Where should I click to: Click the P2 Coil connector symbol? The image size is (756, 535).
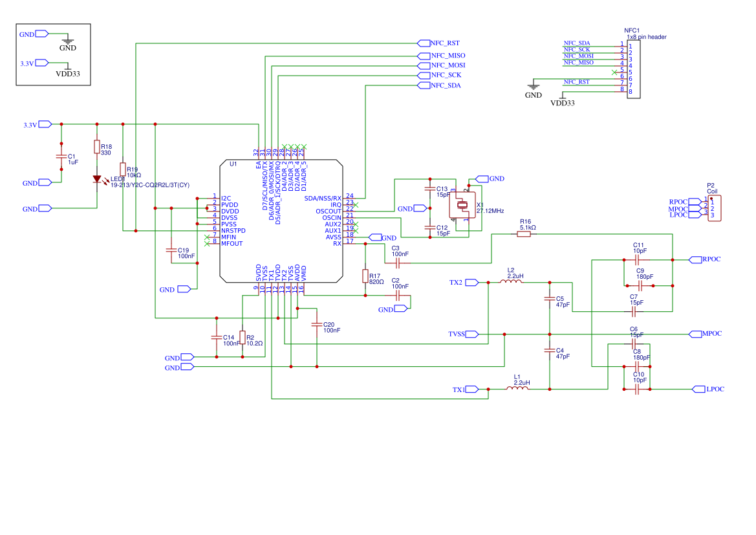pos(715,208)
